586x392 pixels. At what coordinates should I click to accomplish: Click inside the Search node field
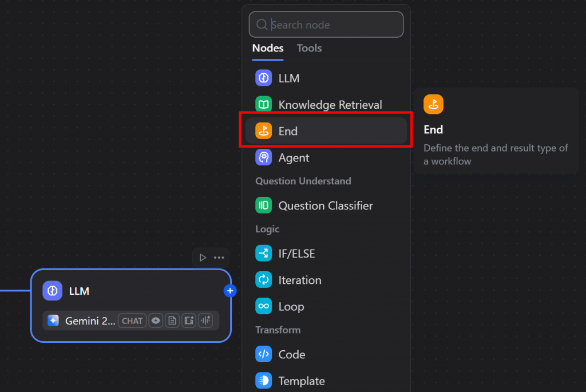[326, 24]
